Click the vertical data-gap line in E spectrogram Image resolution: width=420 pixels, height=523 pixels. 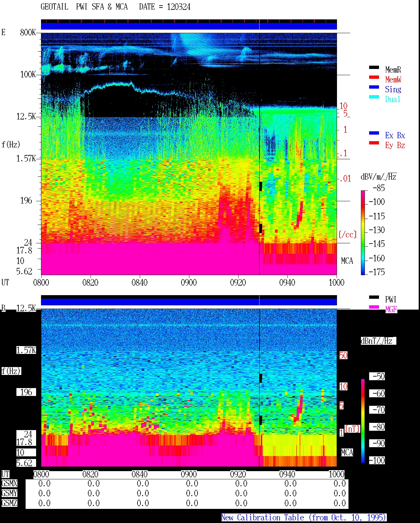point(259,154)
